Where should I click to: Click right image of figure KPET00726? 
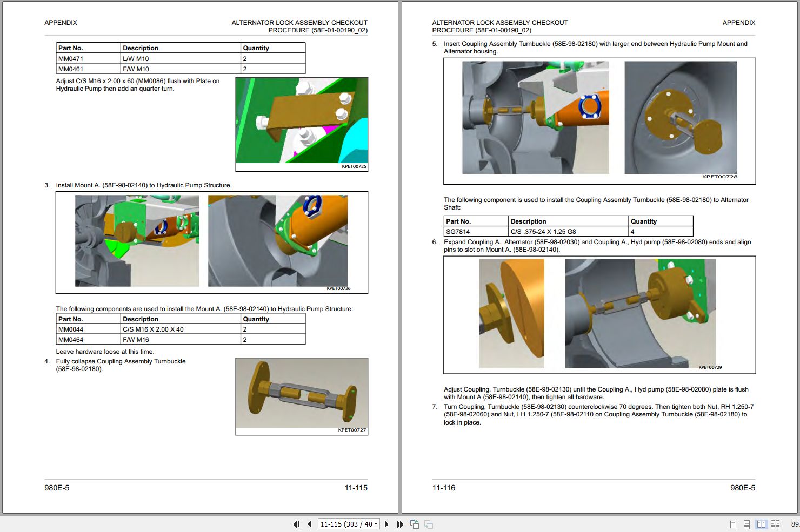(278, 241)
